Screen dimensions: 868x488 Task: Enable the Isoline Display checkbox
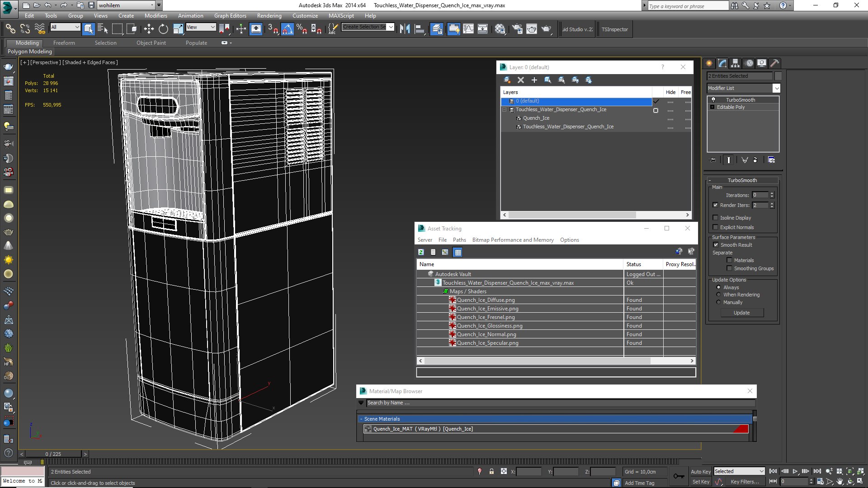(716, 218)
